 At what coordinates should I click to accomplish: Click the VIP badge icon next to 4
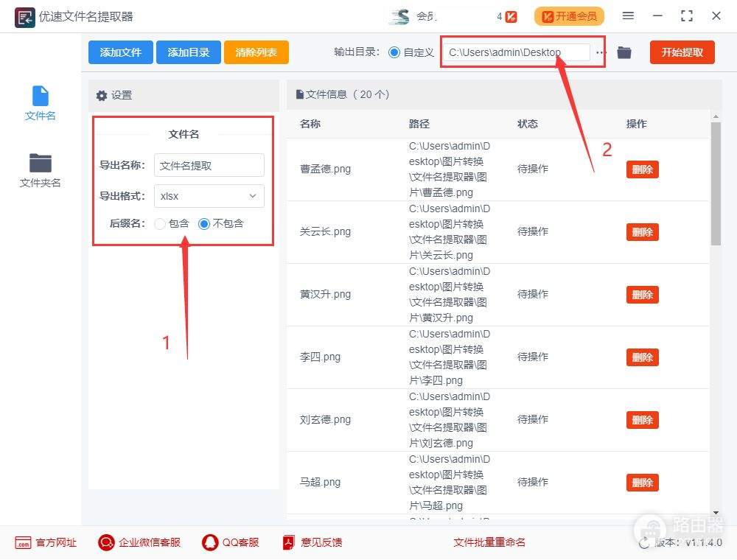pos(511,17)
